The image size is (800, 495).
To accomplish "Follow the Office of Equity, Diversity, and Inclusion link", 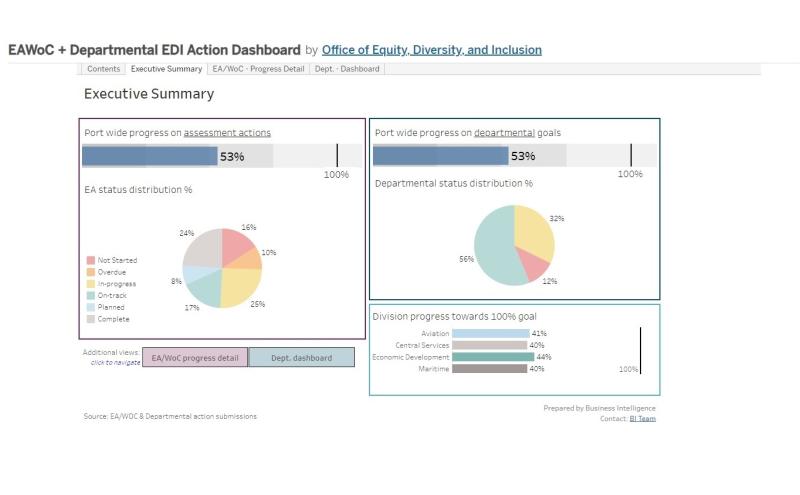I will click(x=432, y=50).
